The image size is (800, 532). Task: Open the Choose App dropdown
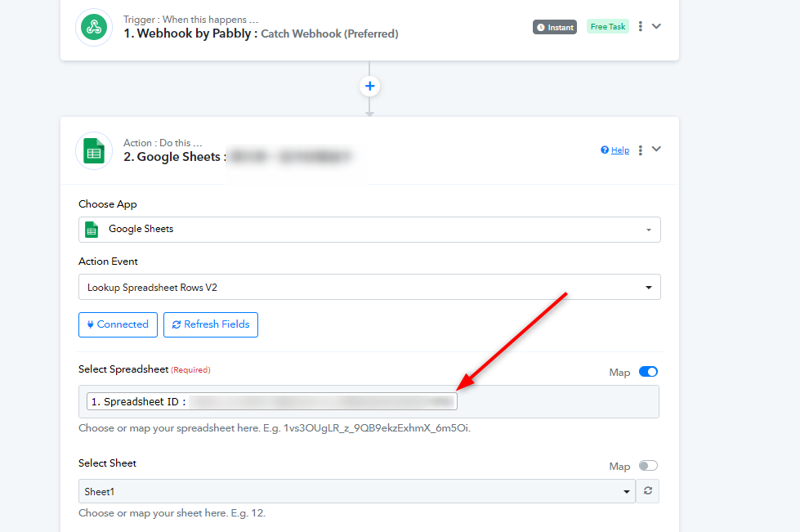click(x=369, y=230)
